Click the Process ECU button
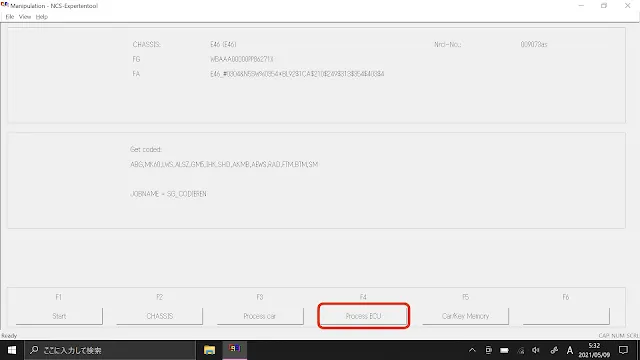 point(363,316)
